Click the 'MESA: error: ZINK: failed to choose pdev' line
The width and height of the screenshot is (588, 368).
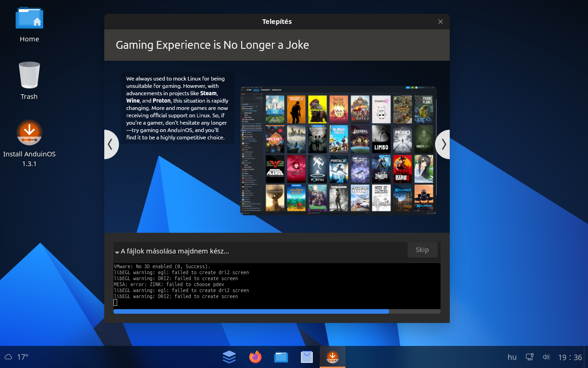pyautogui.click(x=169, y=284)
